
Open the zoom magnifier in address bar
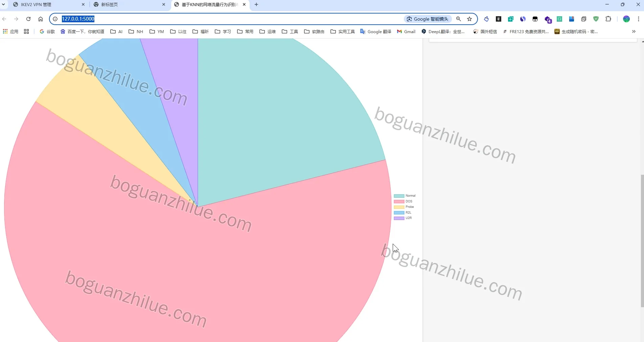coord(459,19)
